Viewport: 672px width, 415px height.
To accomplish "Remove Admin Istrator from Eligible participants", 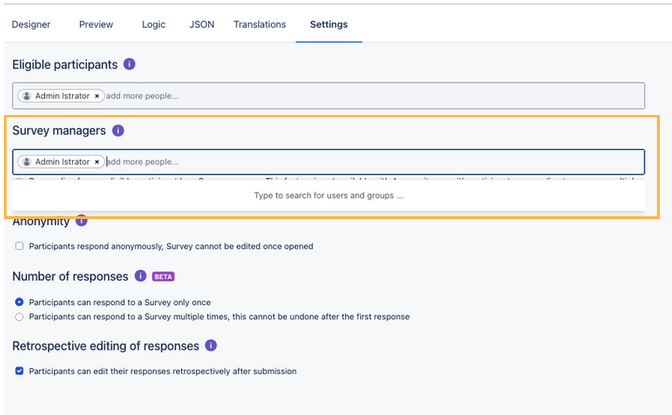I will pos(97,96).
